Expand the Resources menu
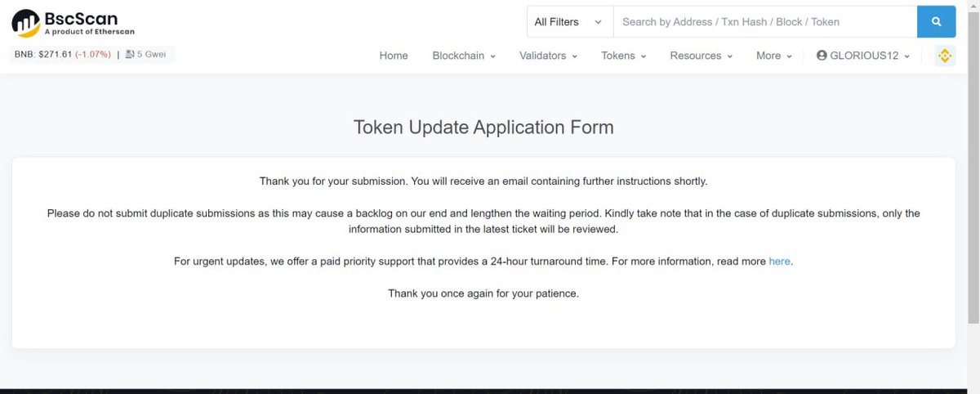The width and height of the screenshot is (980, 394). [701, 56]
